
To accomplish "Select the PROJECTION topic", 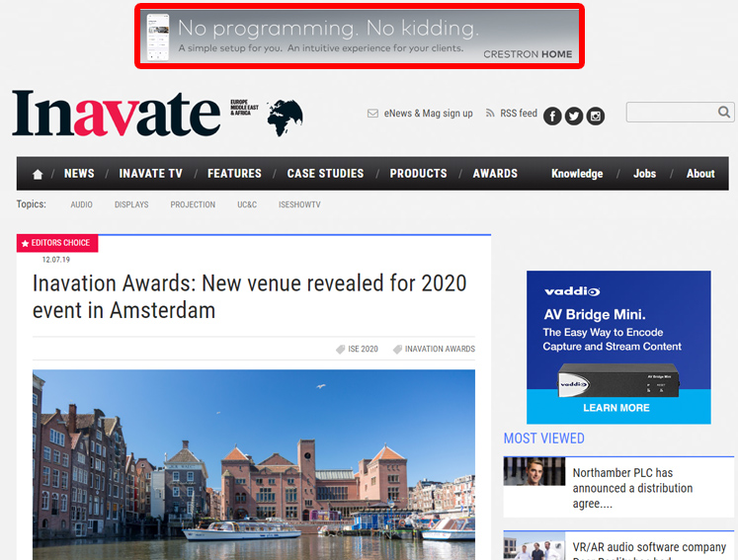I will tap(193, 204).
